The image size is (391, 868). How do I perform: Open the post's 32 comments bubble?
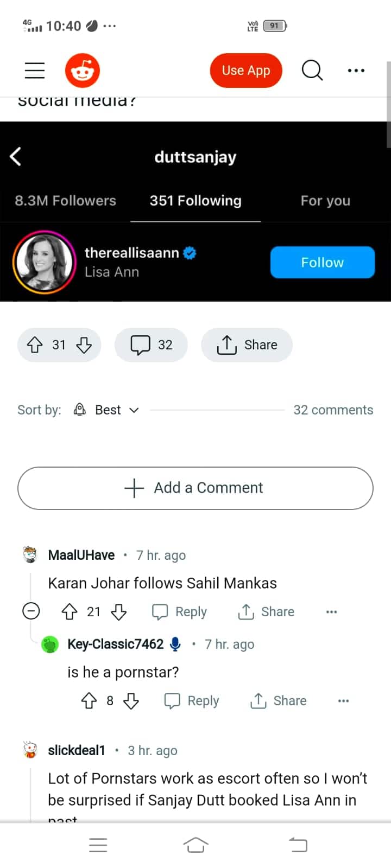tap(151, 345)
